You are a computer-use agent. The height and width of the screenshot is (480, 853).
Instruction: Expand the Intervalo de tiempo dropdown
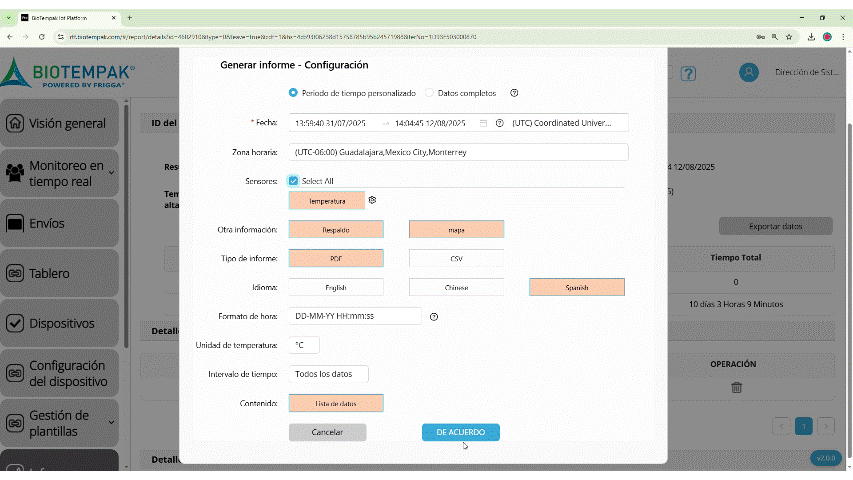point(328,374)
